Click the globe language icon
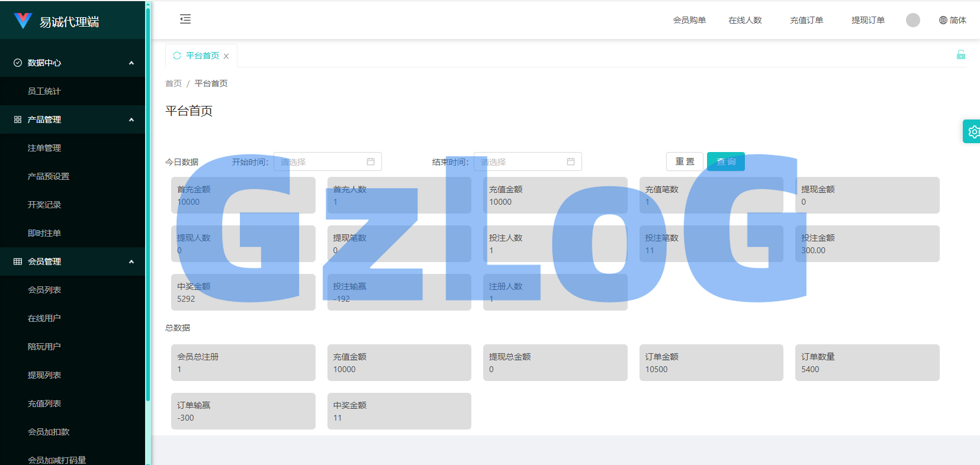Screen dimensions: 980x465 pos(943,20)
